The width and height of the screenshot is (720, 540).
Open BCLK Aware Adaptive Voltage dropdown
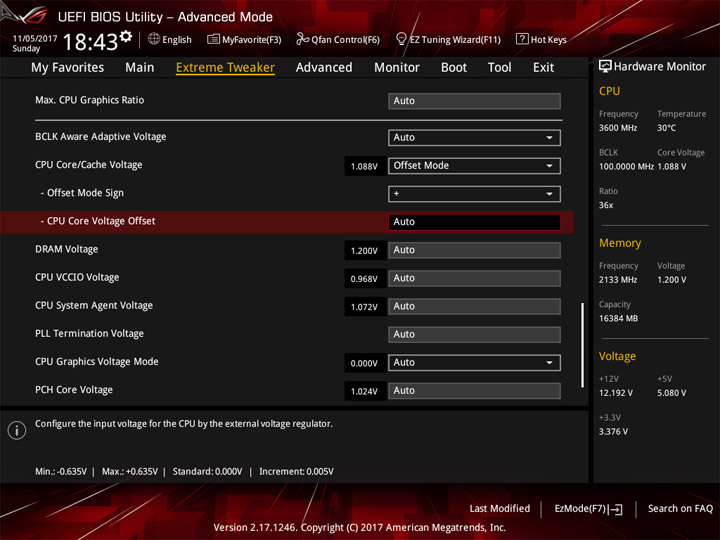474,137
